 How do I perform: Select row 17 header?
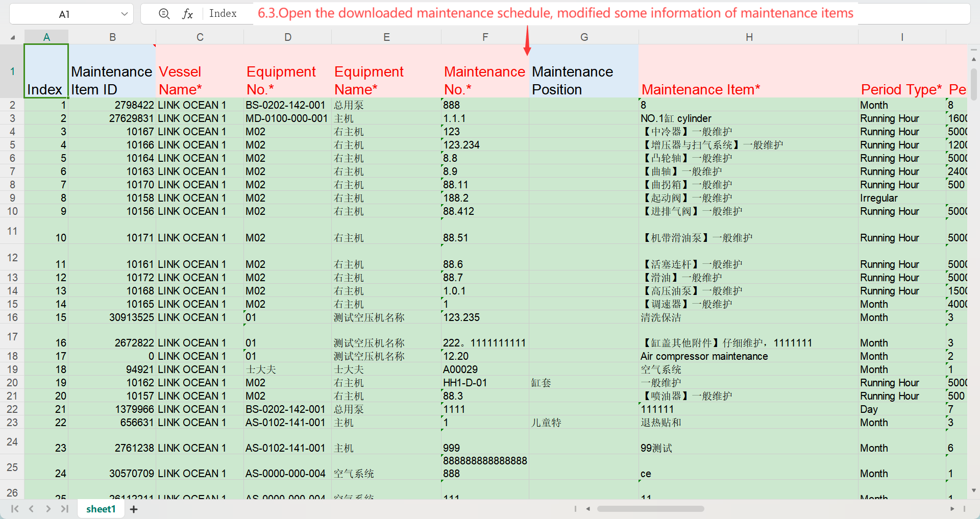pos(12,336)
